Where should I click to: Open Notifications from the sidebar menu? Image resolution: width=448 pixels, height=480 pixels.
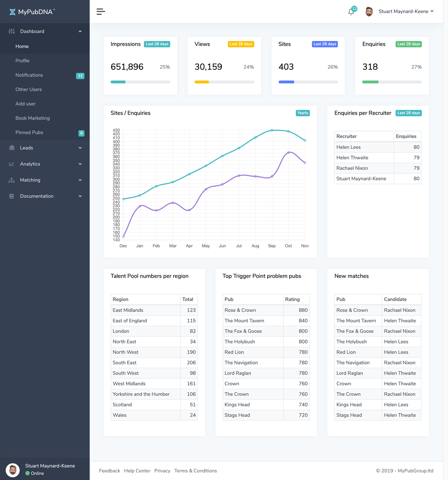tap(29, 75)
